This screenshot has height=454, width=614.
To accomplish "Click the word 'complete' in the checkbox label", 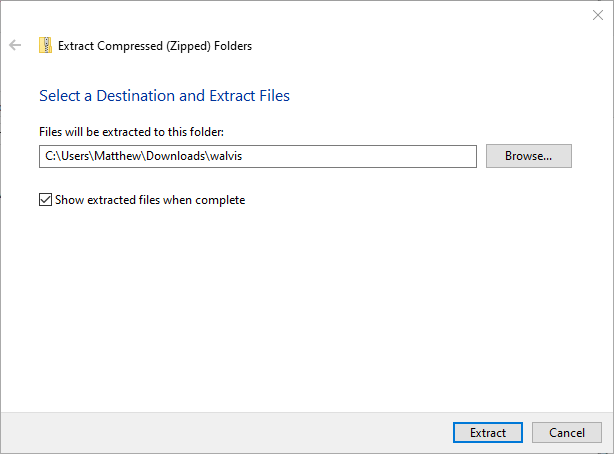I will click(220, 200).
